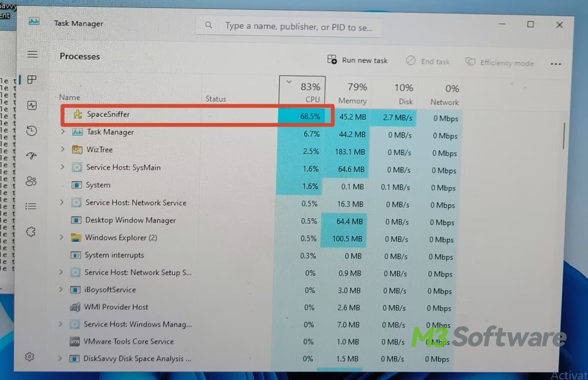The width and height of the screenshot is (588, 380).
Task: Click the 2.7 MB/s disk cell
Action: 395,118
